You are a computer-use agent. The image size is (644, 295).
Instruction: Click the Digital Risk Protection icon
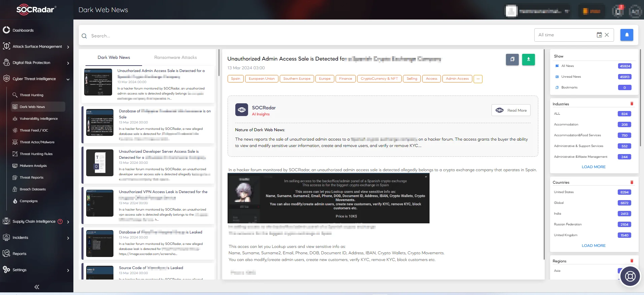6,62
